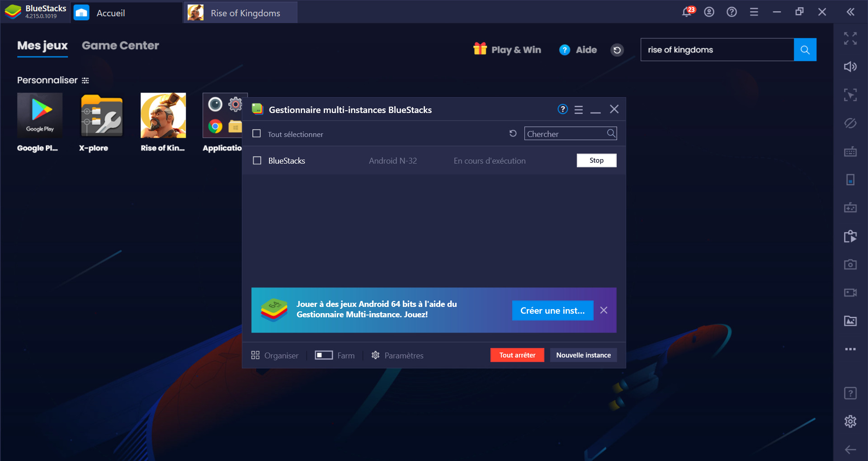Click the eye-slash icon in sidebar
The height and width of the screenshot is (461, 868).
coord(850,123)
